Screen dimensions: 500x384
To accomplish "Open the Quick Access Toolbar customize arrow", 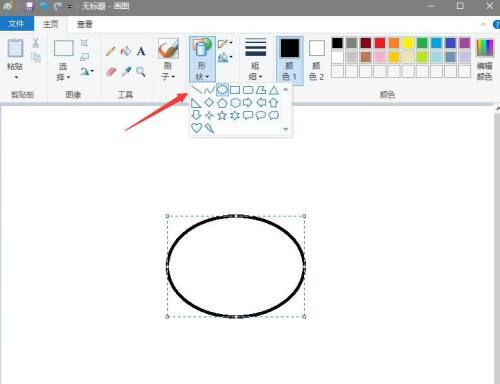I will [70, 6].
